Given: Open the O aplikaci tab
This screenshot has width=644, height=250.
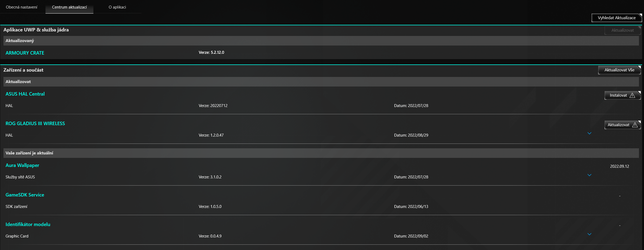Looking at the screenshot, I should [x=117, y=7].
